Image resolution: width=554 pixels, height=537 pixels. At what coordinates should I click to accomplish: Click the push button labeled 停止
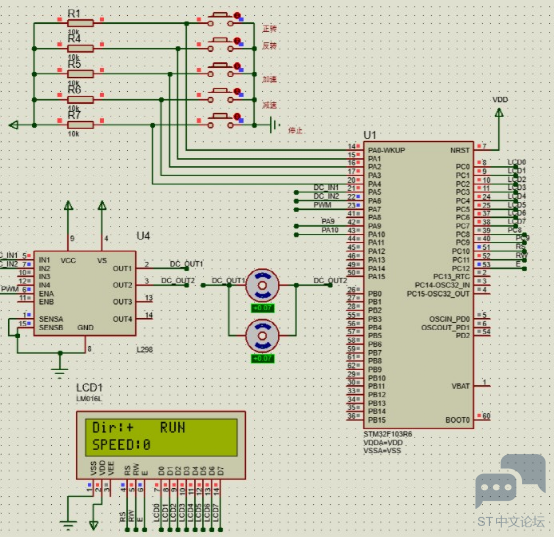[220, 121]
